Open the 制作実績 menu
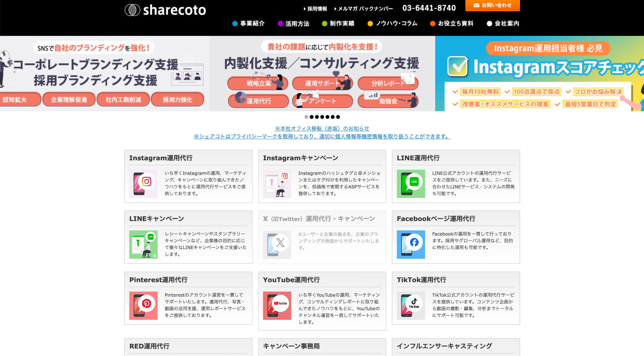Screen dimensions: 644x356 (338, 23)
